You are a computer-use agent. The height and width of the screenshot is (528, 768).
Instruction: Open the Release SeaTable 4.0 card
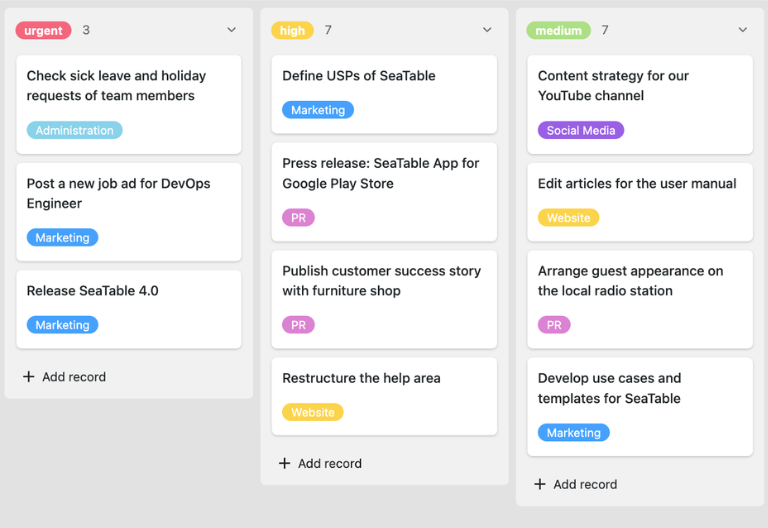[x=129, y=309]
